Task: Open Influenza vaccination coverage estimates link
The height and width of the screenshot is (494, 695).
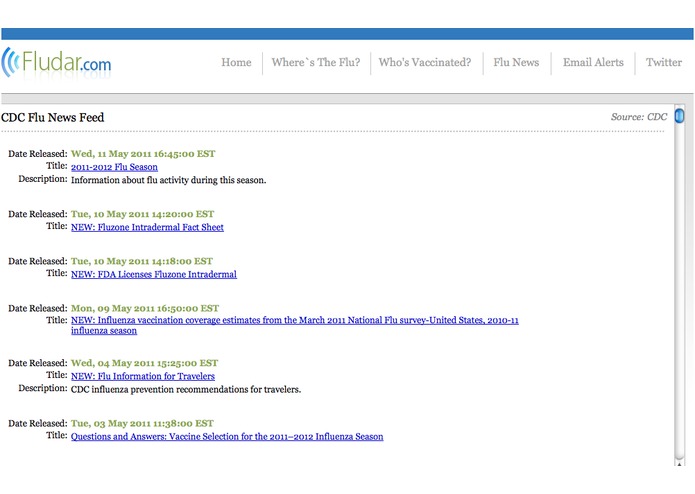Action: tap(295, 325)
